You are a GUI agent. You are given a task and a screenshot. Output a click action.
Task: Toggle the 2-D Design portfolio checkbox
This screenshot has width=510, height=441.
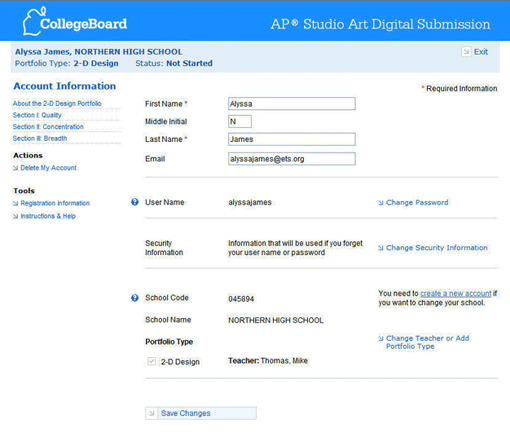[x=151, y=361]
